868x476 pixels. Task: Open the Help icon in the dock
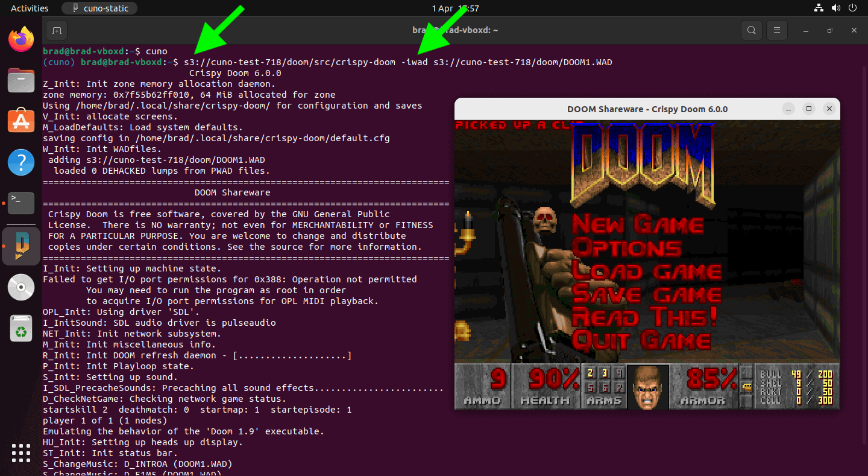point(21,162)
